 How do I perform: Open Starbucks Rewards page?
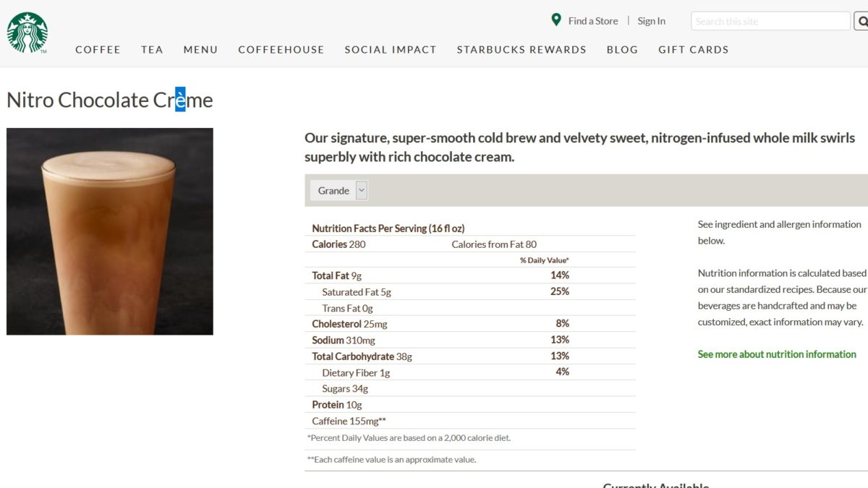click(x=522, y=50)
